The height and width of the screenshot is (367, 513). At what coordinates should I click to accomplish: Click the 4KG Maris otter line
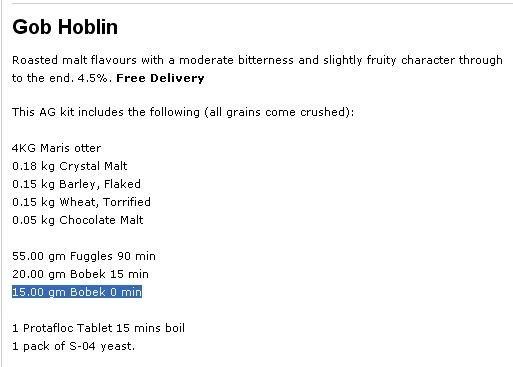tap(56, 148)
